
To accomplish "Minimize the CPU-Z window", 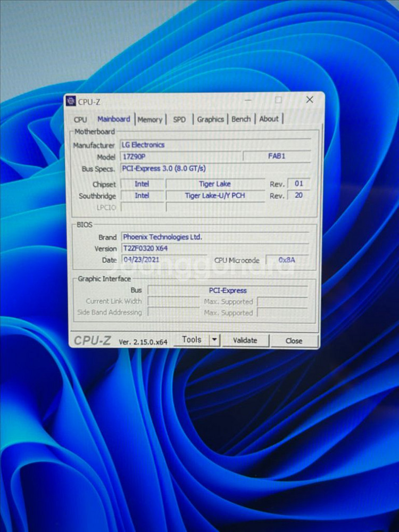I will [248, 101].
